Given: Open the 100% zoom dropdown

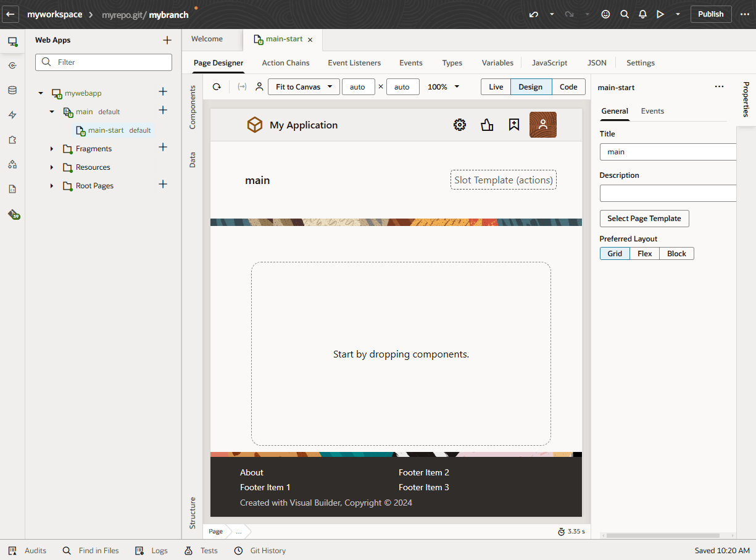Looking at the screenshot, I should [444, 87].
